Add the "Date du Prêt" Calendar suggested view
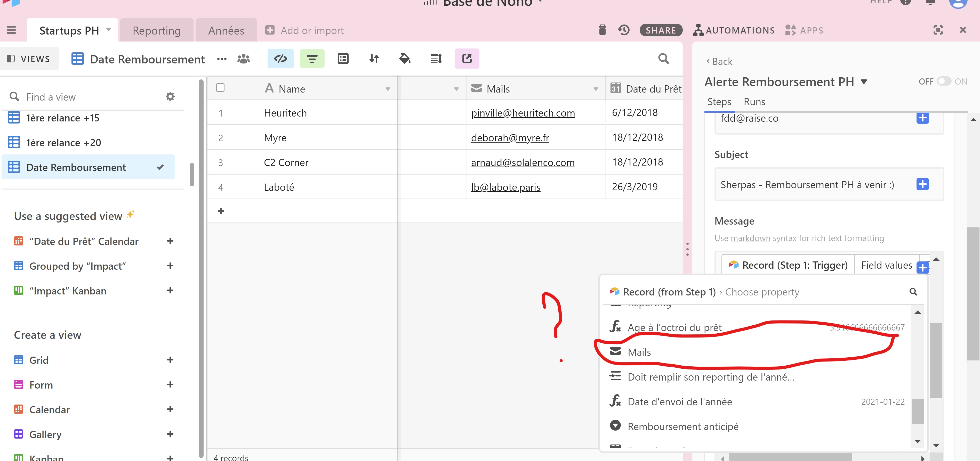This screenshot has width=980, height=461. (170, 241)
